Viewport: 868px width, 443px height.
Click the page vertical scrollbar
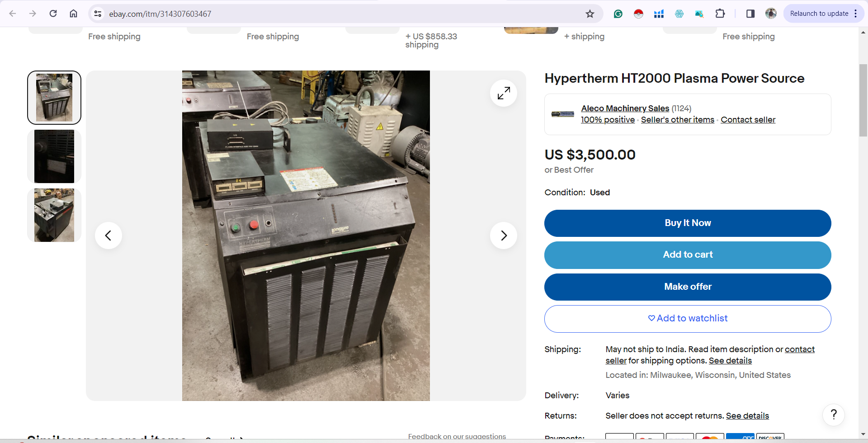[x=863, y=100]
